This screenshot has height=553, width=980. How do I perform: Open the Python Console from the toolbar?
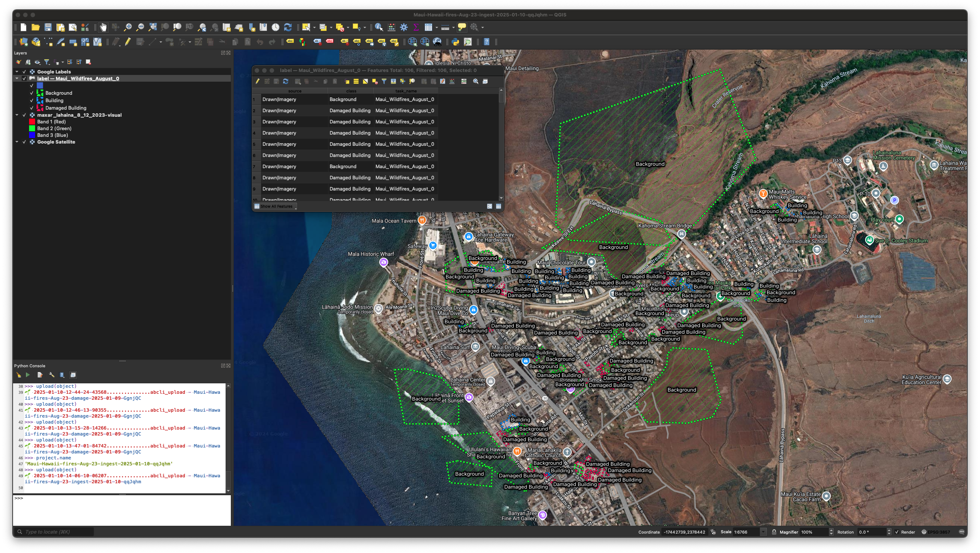pos(455,42)
